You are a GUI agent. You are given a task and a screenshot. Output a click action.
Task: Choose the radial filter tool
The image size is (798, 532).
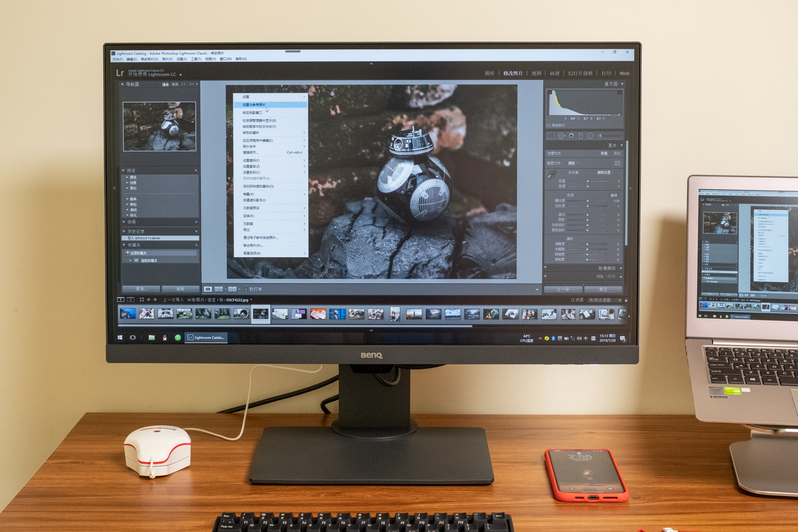pyautogui.click(x=590, y=136)
